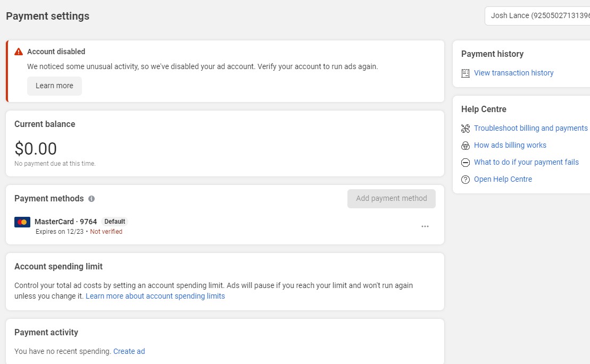Click the Help Centre heading
Viewport: 590px width, 364px height.
point(484,109)
